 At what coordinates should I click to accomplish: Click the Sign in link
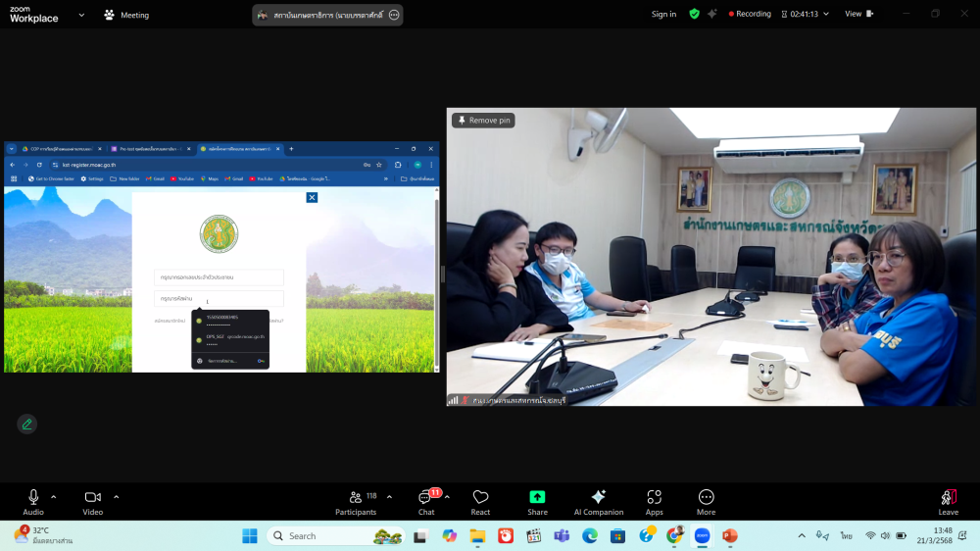[x=663, y=14]
